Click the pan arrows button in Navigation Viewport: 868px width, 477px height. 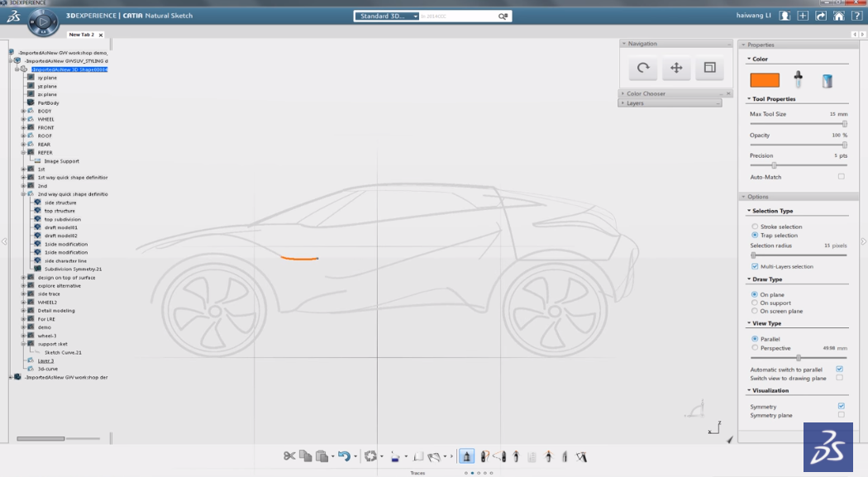click(676, 69)
